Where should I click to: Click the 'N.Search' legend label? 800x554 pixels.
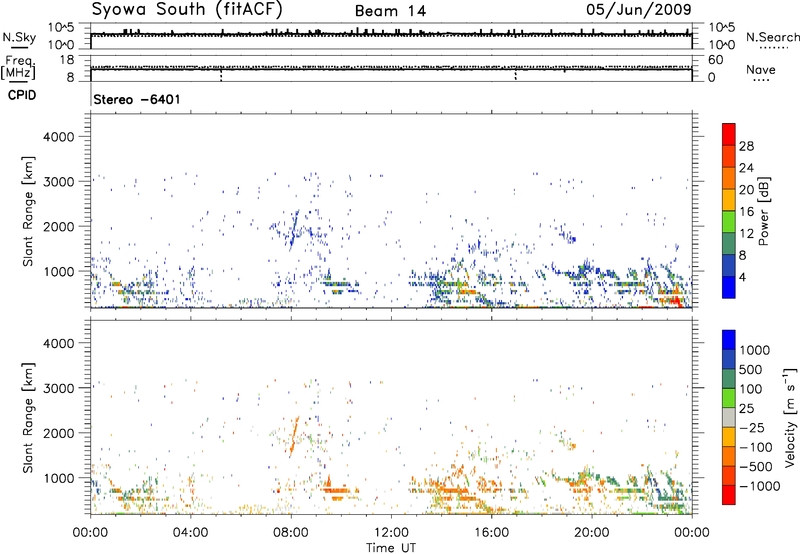[772, 37]
